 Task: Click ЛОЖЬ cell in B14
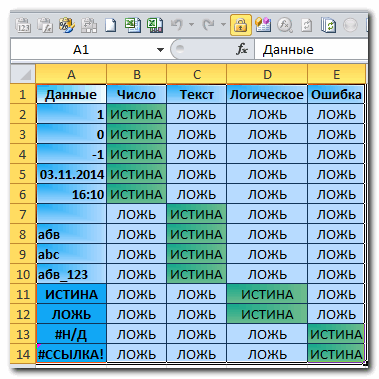[x=137, y=354]
